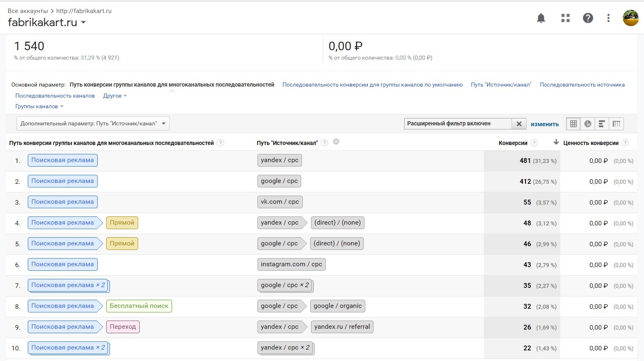Open the fabrikakart.ru account selector

pyautogui.click(x=47, y=22)
